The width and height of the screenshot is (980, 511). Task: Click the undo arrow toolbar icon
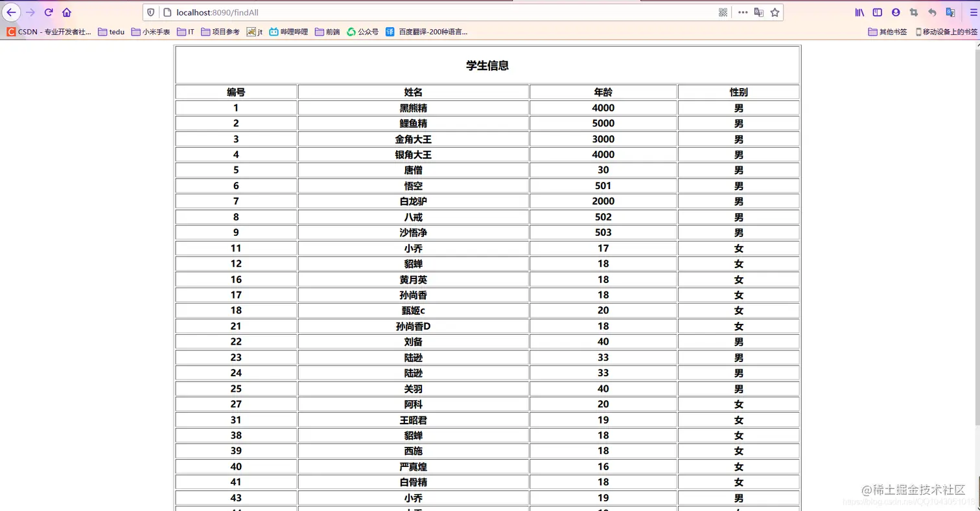[x=932, y=12]
